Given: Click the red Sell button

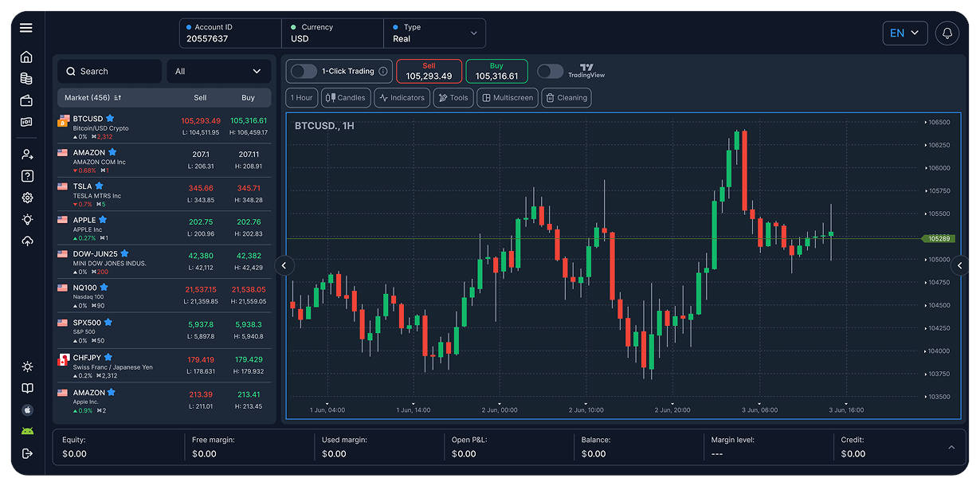Looking at the screenshot, I should click(x=427, y=71).
